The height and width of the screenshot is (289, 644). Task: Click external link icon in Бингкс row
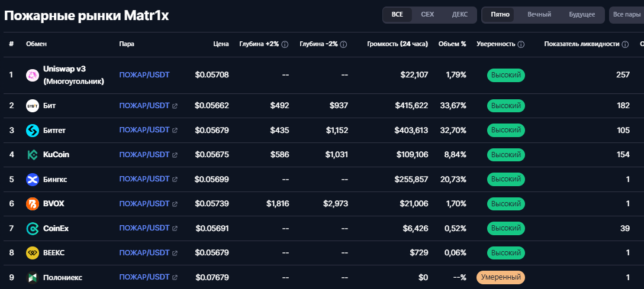click(x=175, y=180)
